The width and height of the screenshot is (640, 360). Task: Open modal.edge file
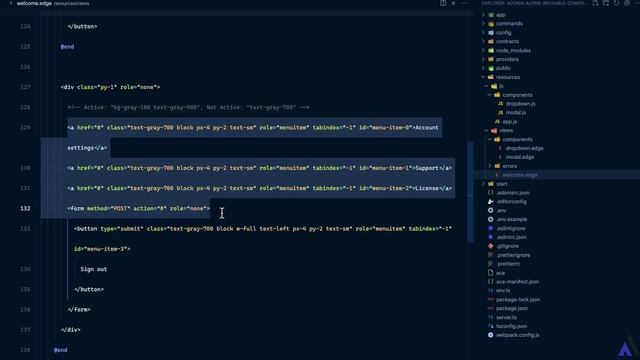[520, 157]
